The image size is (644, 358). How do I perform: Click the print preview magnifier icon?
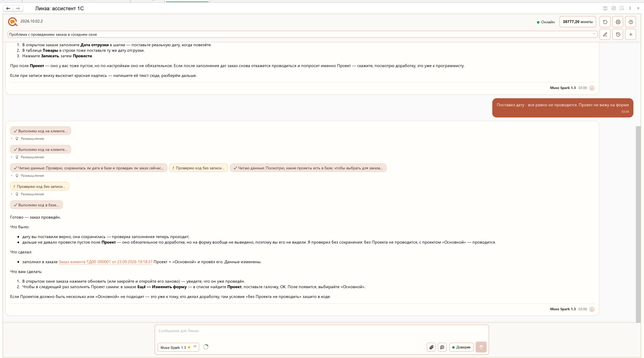pyautogui.click(x=622, y=8)
